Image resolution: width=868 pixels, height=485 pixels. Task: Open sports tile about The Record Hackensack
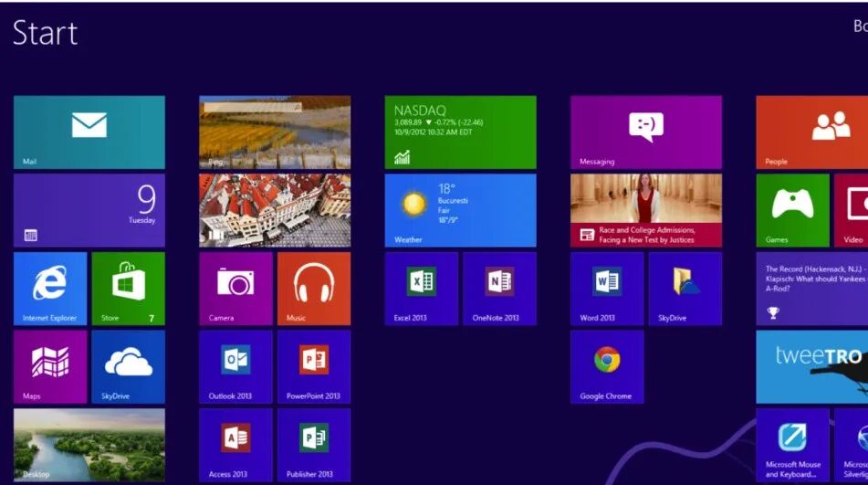tap(812, 289)
